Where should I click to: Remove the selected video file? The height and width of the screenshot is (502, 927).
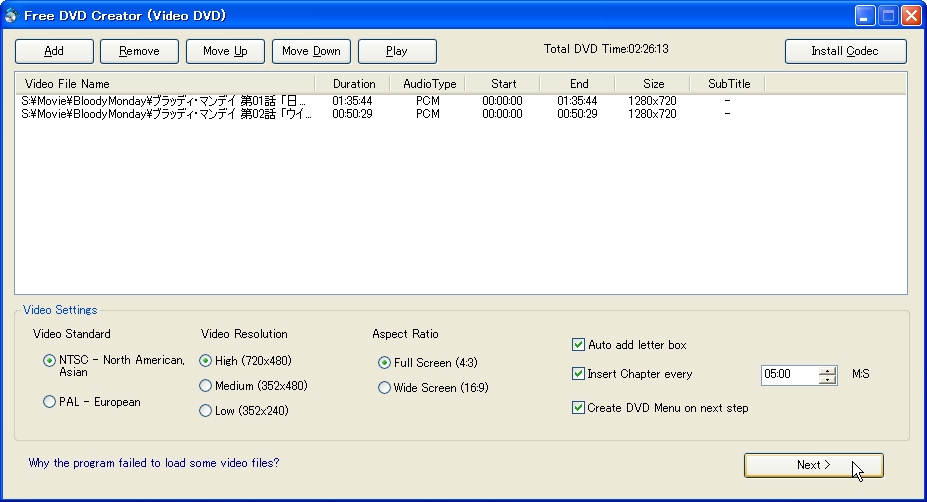click(139, 51)
